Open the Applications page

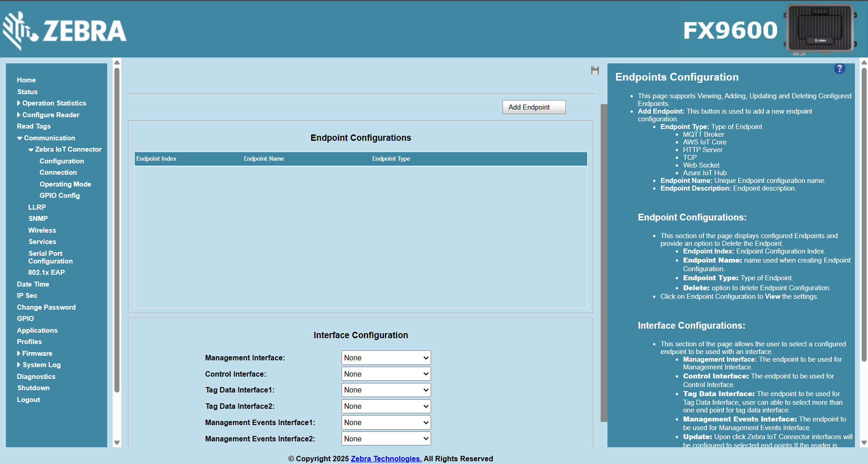[x=38, y=330]
